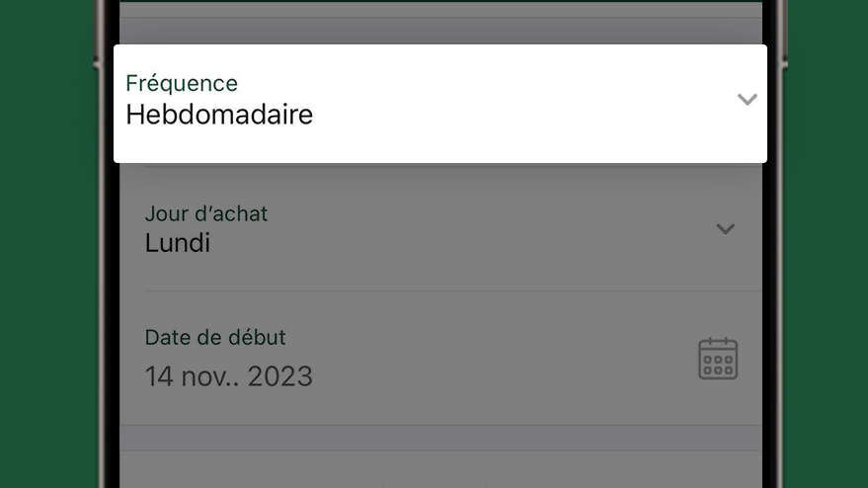Click the dimmed strip above Fréquence card
Image resolution: width=868 pixels, height=488 pixels.
(440, 31)
